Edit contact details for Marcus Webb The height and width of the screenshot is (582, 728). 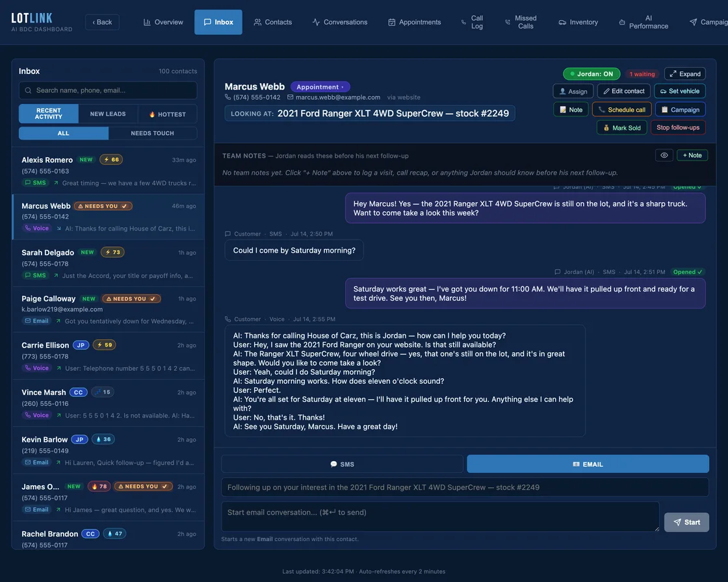[x=624, y=92]
